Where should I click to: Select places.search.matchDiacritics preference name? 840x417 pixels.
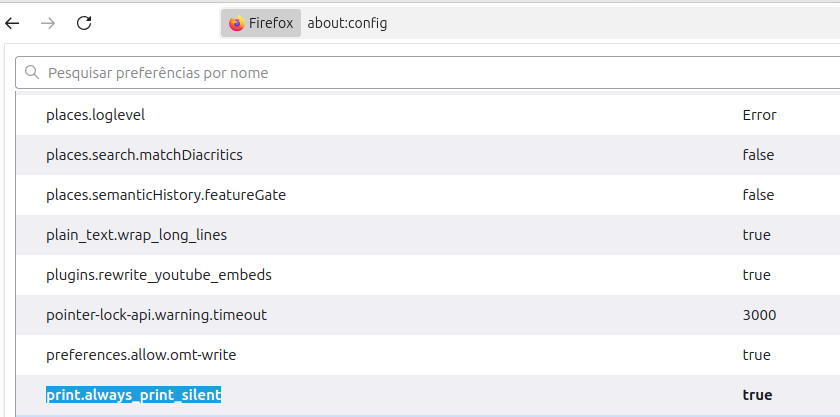tap(144, 155)
